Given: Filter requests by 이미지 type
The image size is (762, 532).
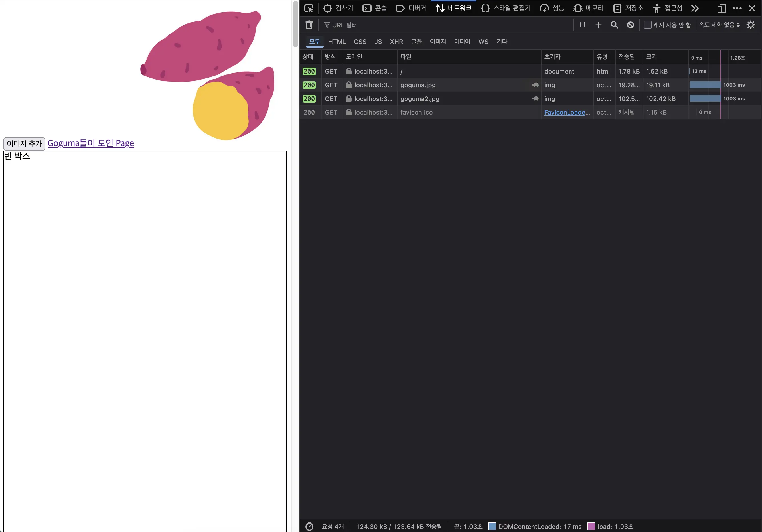Looking at the screenshot, I should pyautogui.click(x=438, y=42).
